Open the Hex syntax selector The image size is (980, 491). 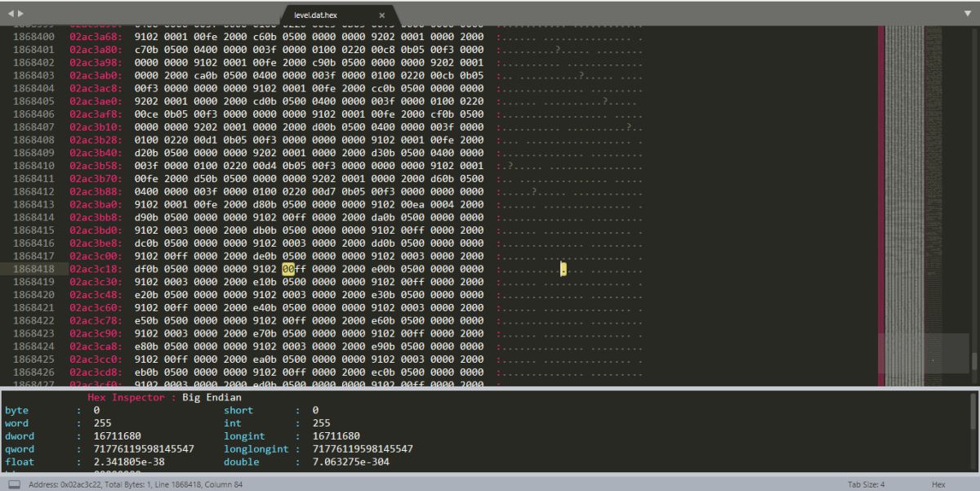938,484
